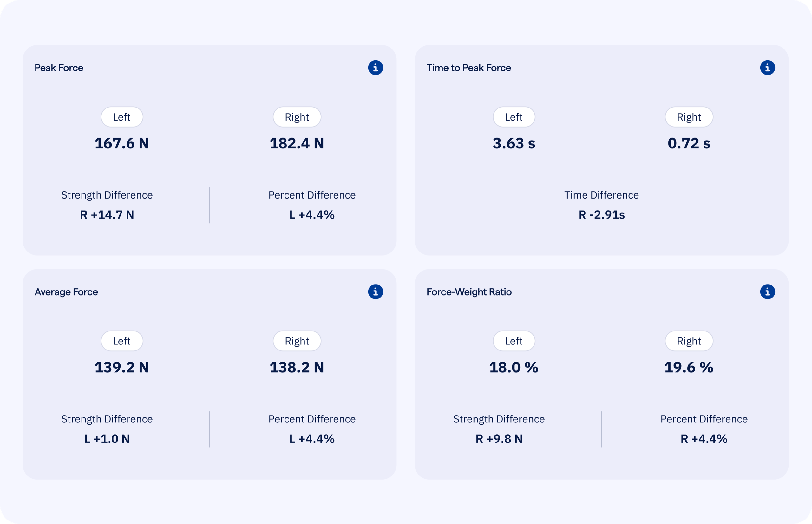812x524 pixels.
Task: Select the Left pill in Peak Force card
Action: [122, 117]
